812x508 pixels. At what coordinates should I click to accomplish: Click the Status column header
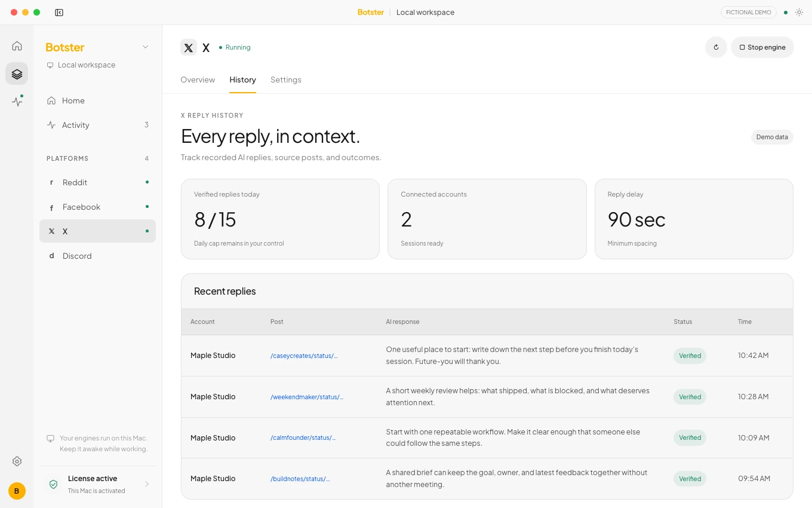pos(682,322)
